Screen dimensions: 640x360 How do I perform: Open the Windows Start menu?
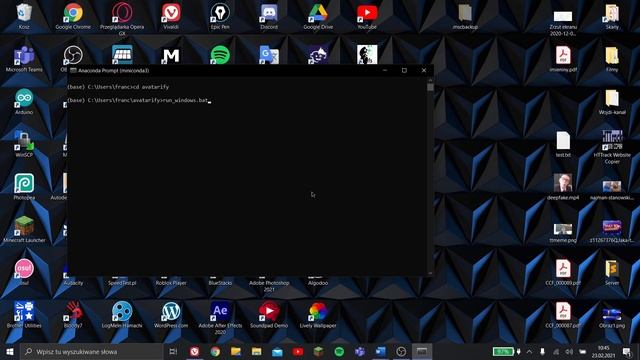coord(10,351)
